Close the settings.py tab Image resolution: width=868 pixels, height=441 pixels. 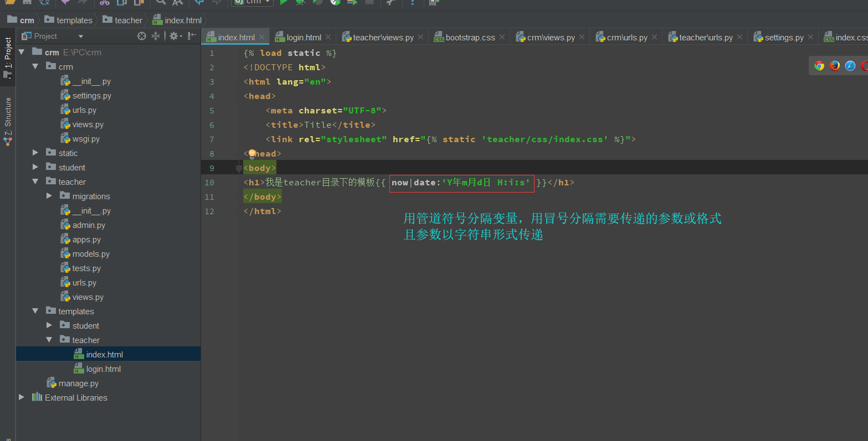(810, 37)
